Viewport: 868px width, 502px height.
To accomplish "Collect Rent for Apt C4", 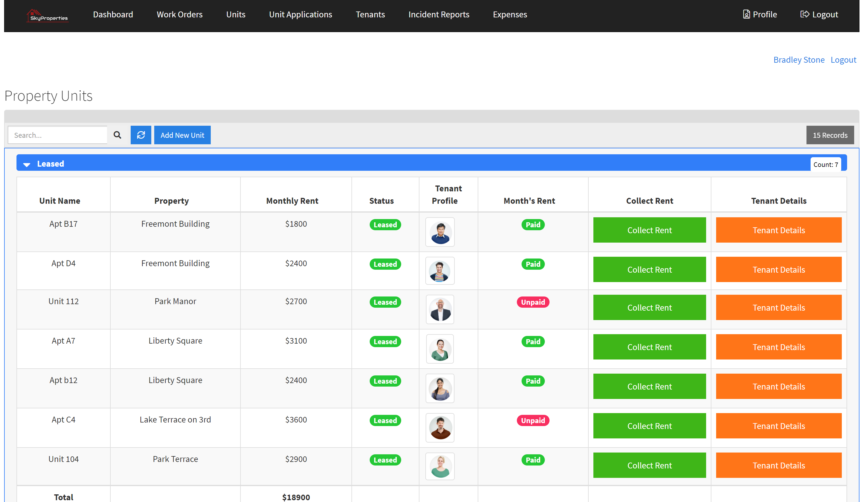I will [649, 426].
